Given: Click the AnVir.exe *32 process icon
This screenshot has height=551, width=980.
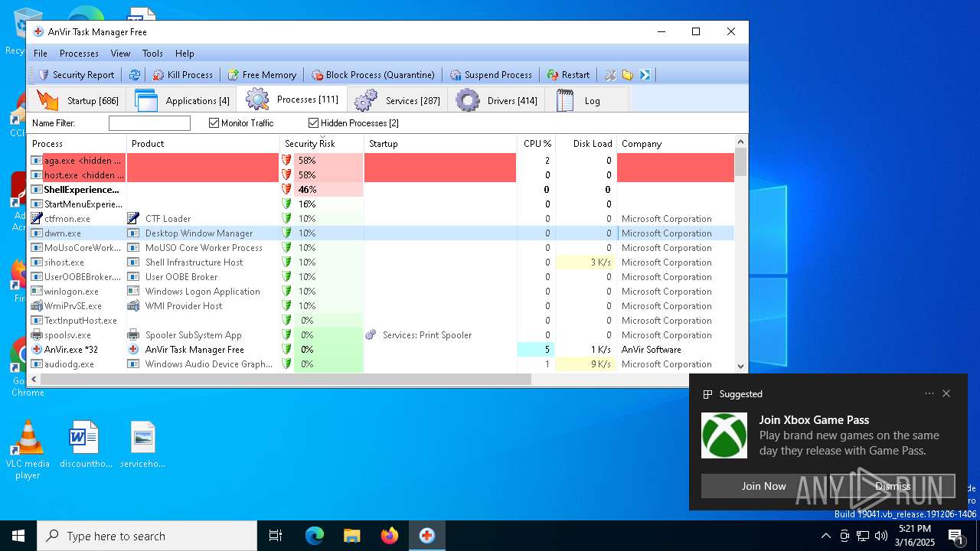Looking at the screenshot, I should click(37, 350).
